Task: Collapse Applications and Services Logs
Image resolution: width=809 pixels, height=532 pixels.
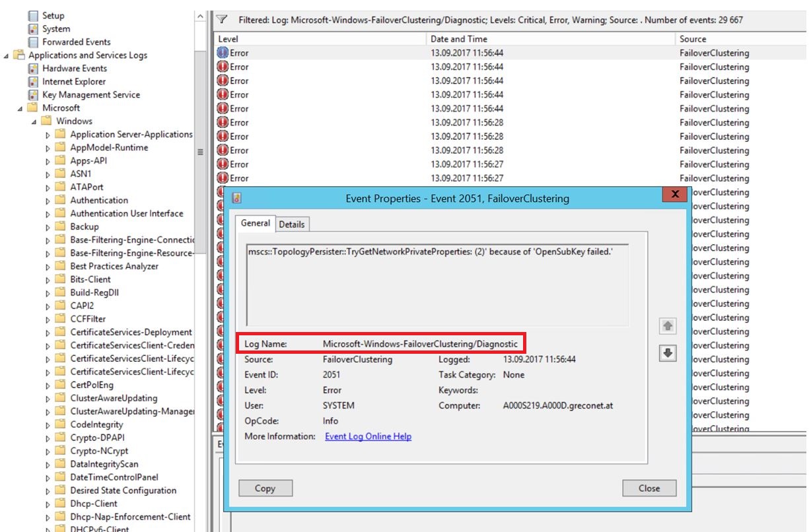Action: [6, 55]
